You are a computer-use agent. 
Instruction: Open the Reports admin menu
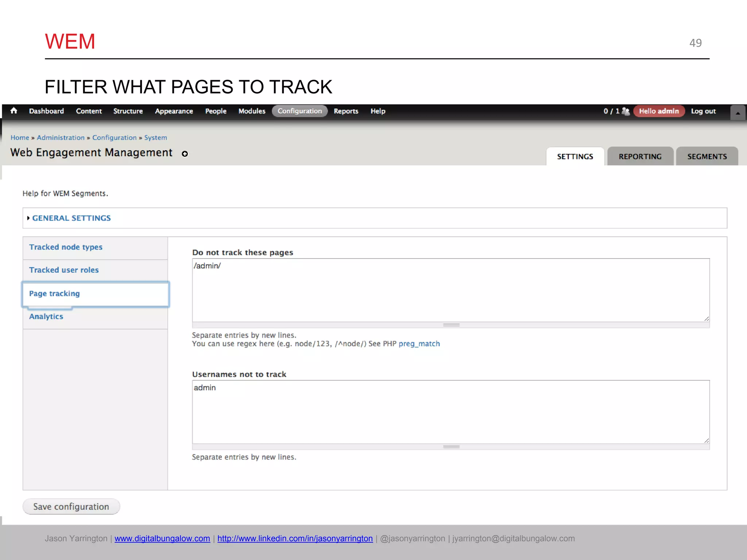pyautogui.click(x=346, y=111)
